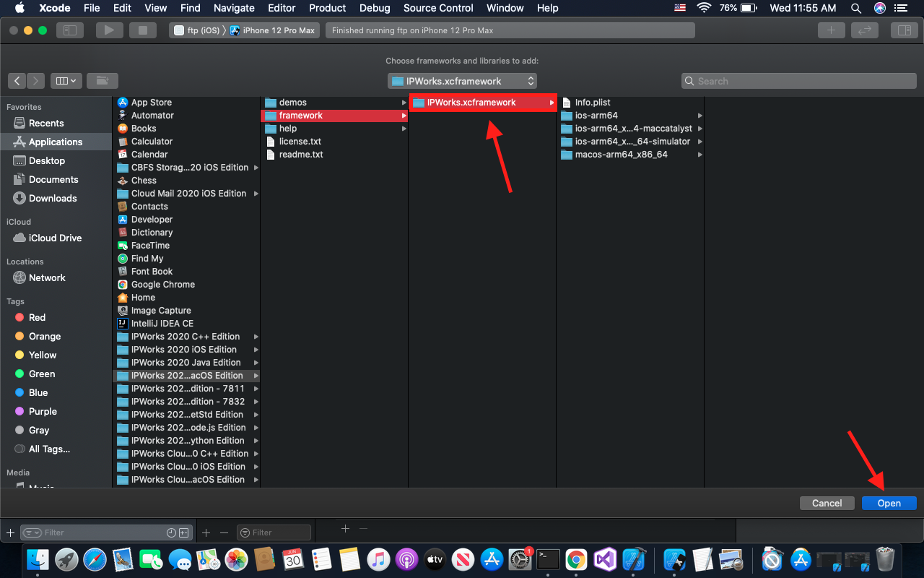The width and height of the screenshot is (924, 578).
Task: Open the File menu
Action: 92,8
